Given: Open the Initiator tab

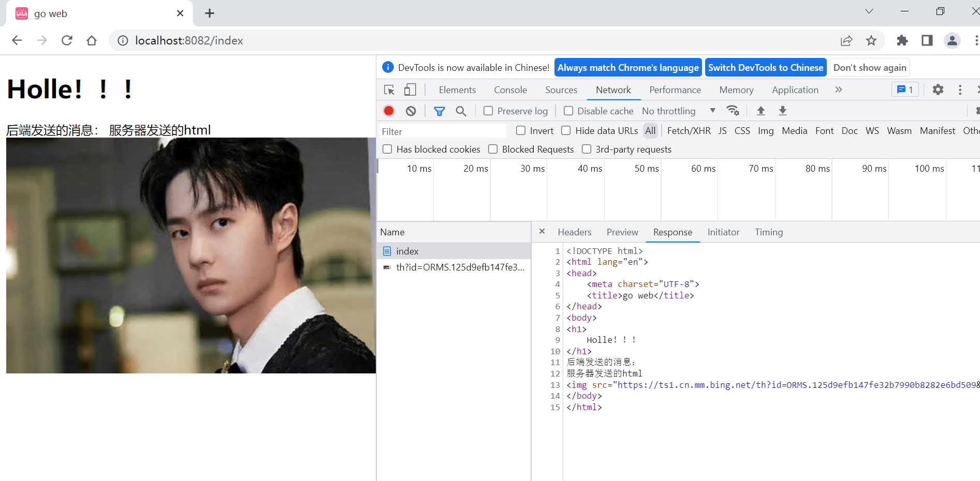Looking at the screenshot, I should 723,232.
